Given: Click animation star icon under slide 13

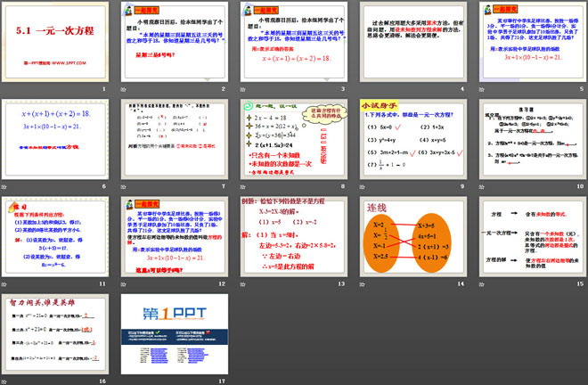Looking at the screenshot, I should [x=242, y=284].
